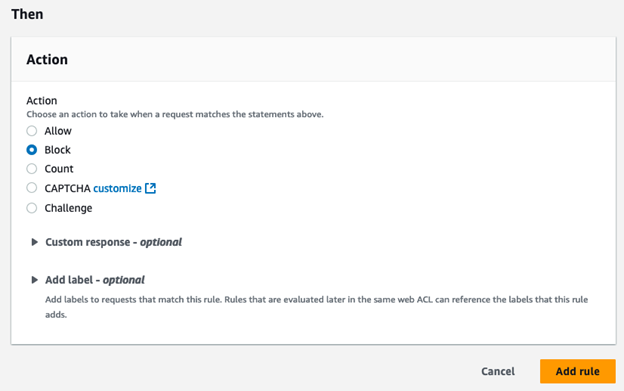Expand the Custom response optional heading
The width and height of the screenshot is (624, 391).
(x=113, y=242)
